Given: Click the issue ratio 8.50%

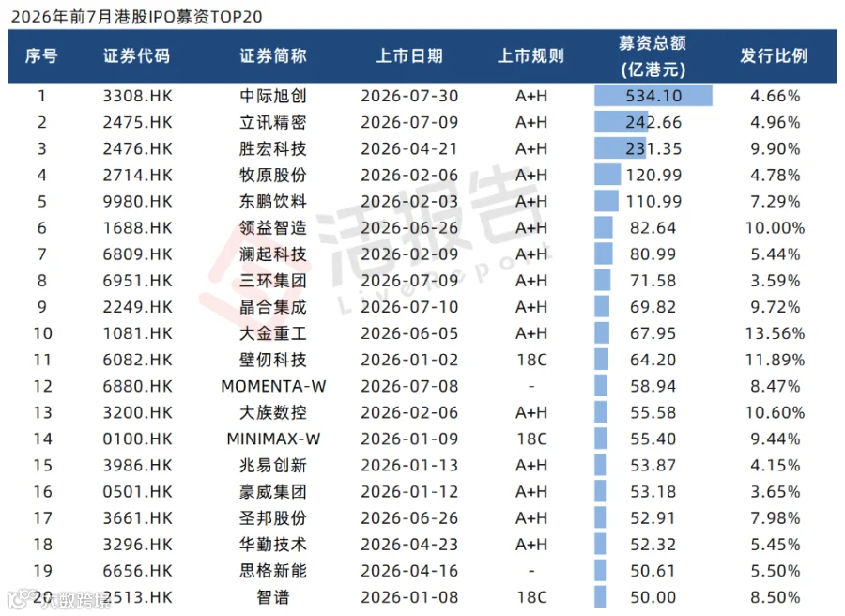Looking at the screenshot, I should click(x=776, y=597).
